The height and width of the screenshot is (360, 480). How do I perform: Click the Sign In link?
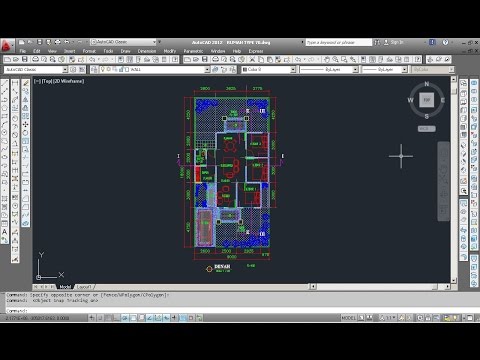pos(397,42)
